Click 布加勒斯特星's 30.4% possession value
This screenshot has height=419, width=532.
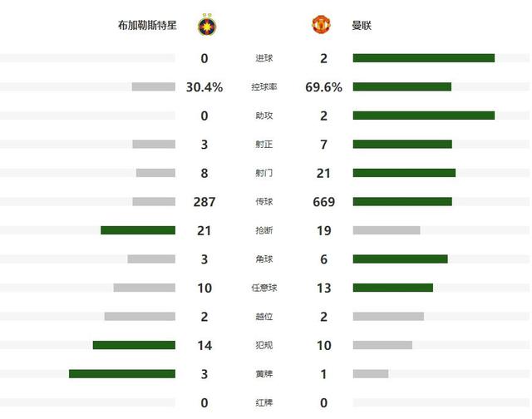point(204,87)
